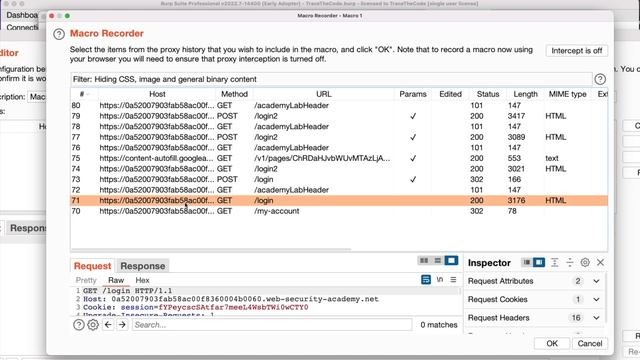Viewport: 640px width, 360px height.
Task: Switch to the Request tab
Action: point(93,266)
